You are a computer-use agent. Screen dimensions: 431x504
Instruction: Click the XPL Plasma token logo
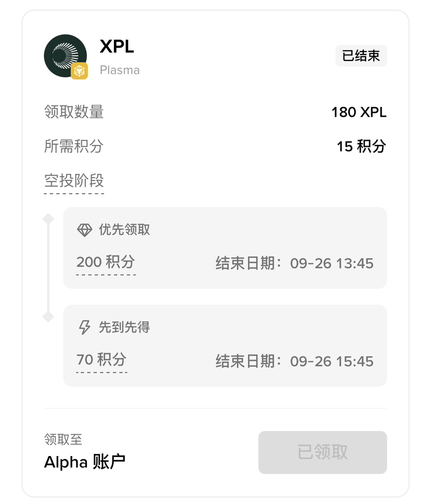65,55
